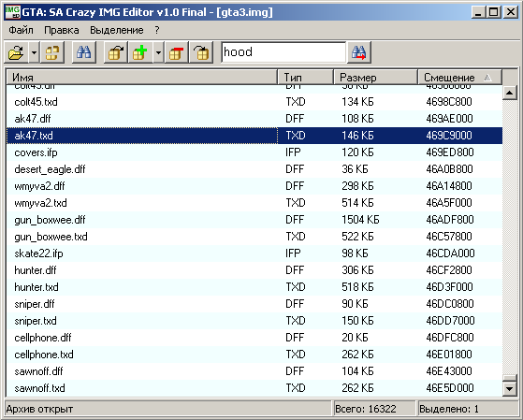523x420 pixels.
Task: Select the sawnoff.dff row
Action: coord(254,371)
